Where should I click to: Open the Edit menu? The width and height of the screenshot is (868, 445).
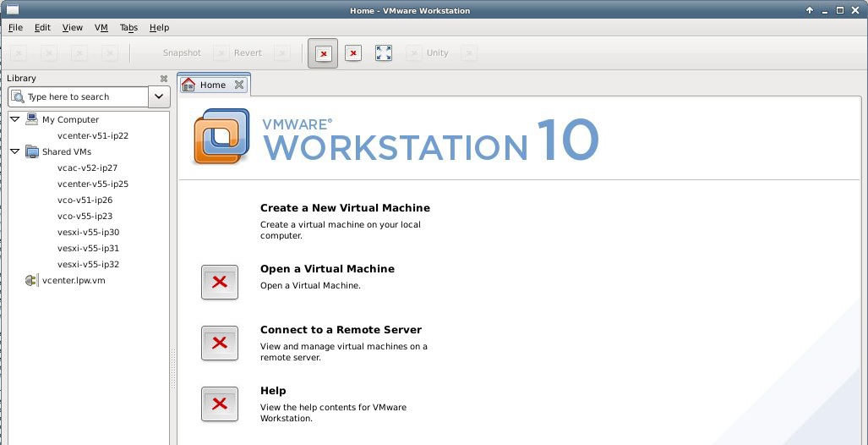[x=42, y=28]
